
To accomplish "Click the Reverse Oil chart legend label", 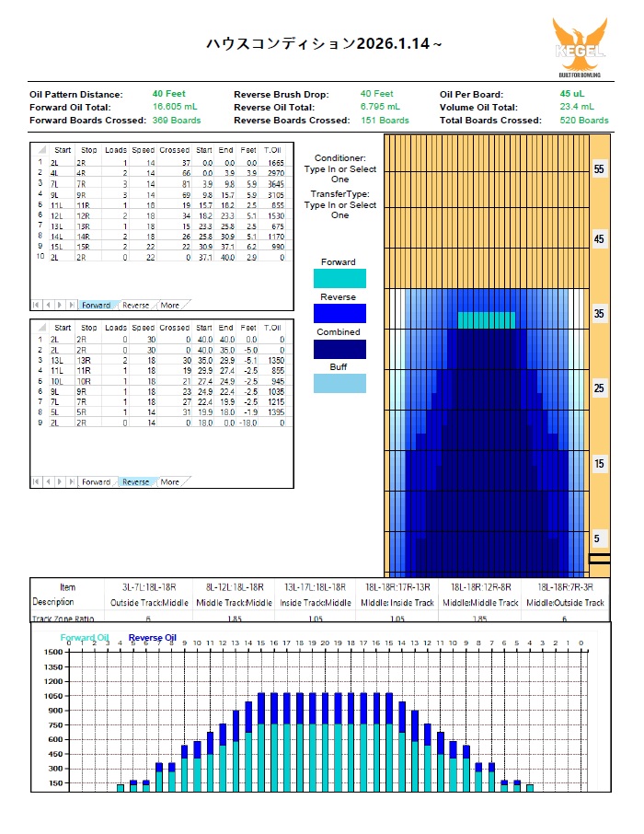I will tap(152, 637).
